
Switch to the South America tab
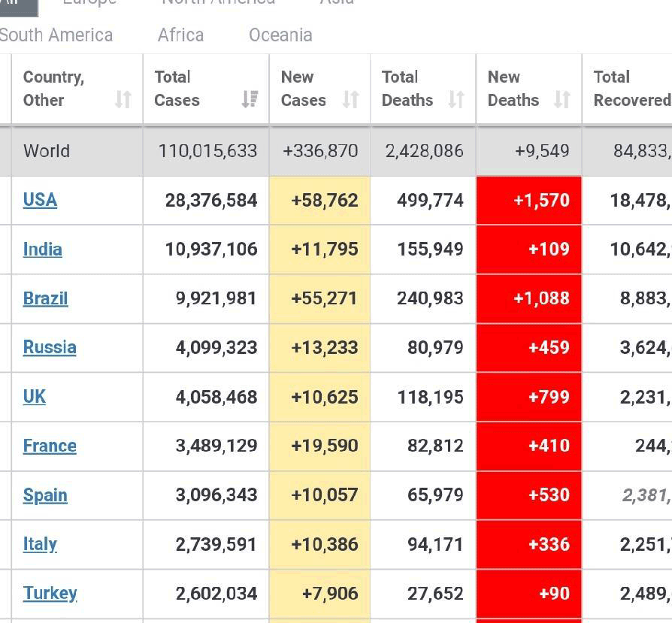(x=56, y=35)
